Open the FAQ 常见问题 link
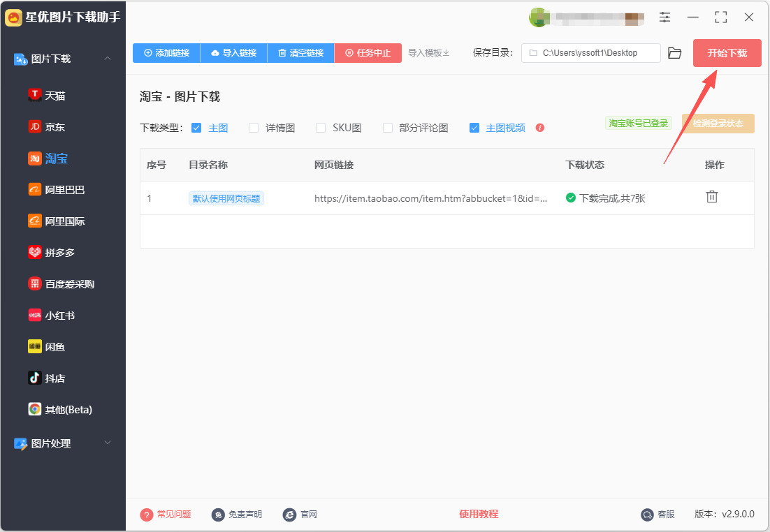770x532 pixels. [x=166, y=515]
